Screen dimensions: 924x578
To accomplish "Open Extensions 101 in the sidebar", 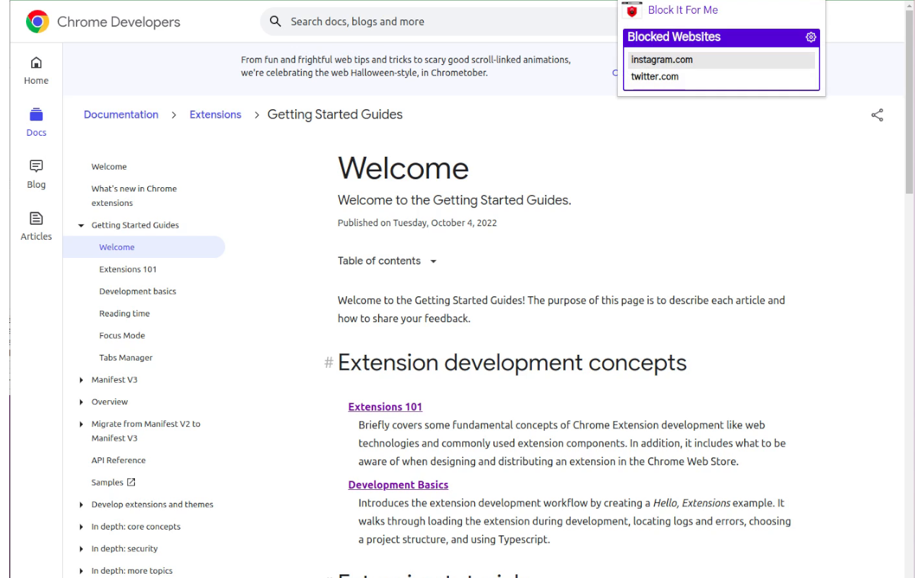I will tap(128, 269).
